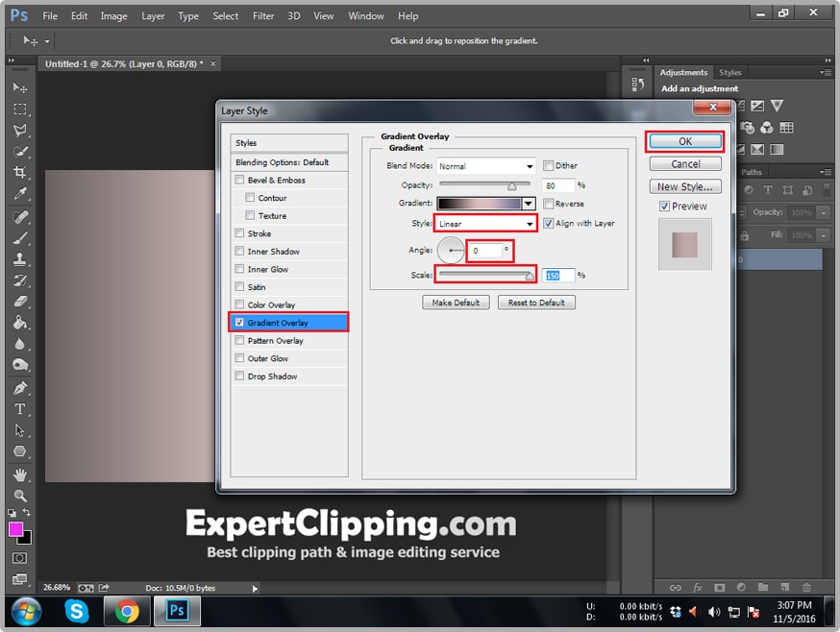Open Skype from the Windows taskbar
Image resolution: width=840 pixels, height=632 pixels.
point(77,611)
